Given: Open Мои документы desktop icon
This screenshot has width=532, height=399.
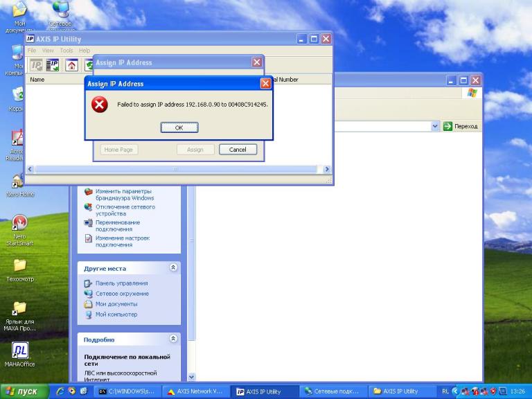Looking at the screenshot, I should click(x=19, y=9).
